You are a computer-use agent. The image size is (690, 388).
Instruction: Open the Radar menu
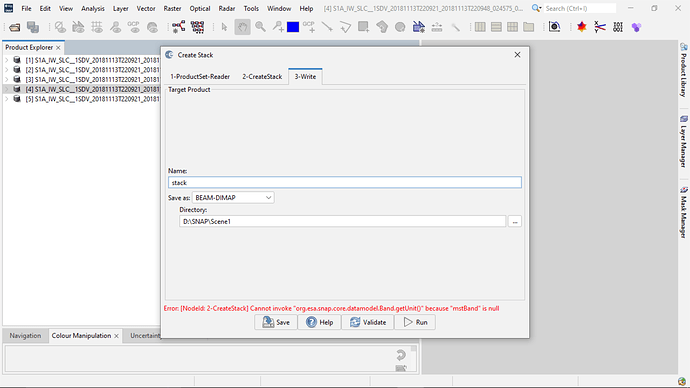[x=227, y=8]
